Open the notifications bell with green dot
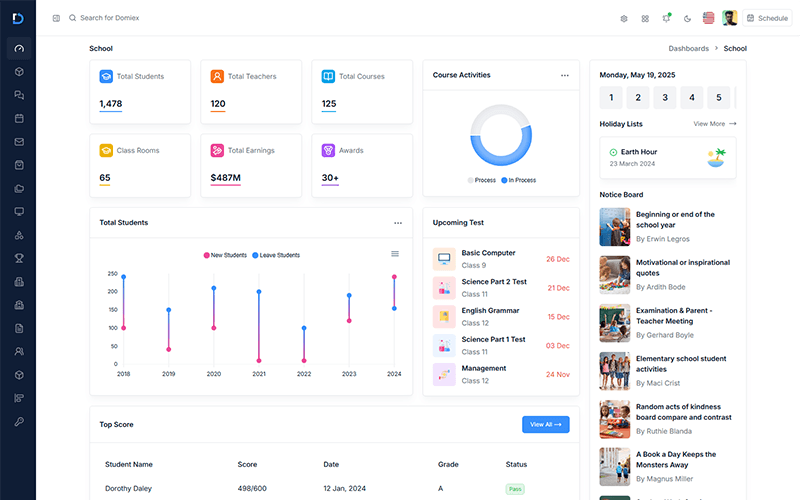 (666, 18)
